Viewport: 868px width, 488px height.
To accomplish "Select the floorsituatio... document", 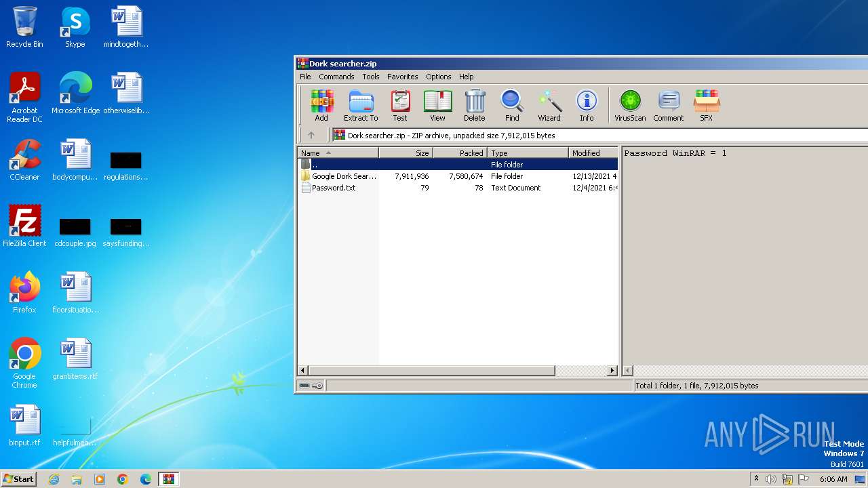I will pos(75,293).
